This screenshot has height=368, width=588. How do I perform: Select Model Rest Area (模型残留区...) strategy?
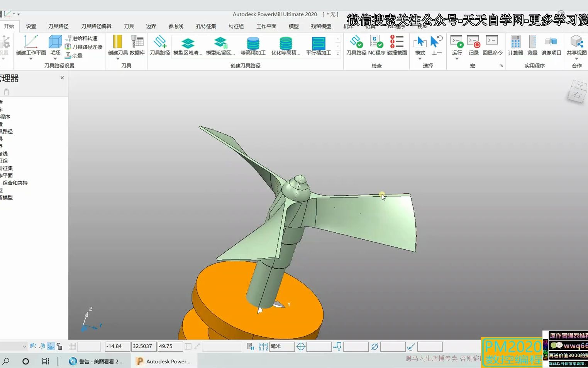point(220,46)
